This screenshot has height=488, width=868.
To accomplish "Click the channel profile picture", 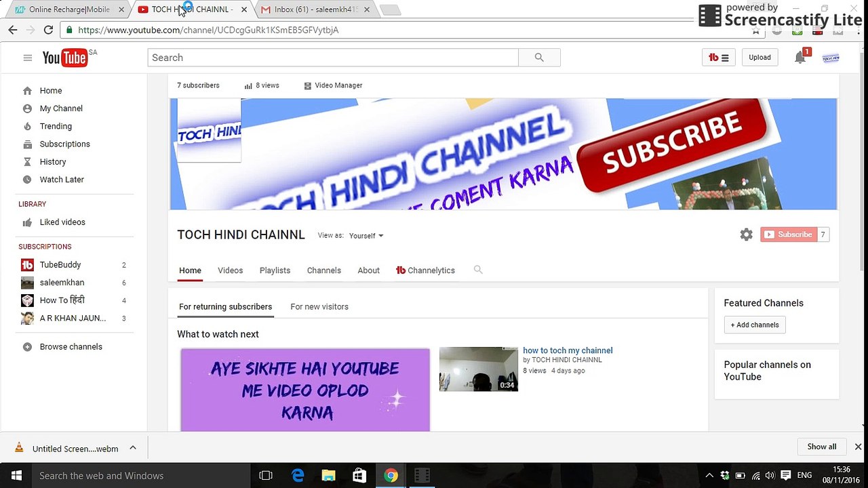I will [x=209, y=130].
